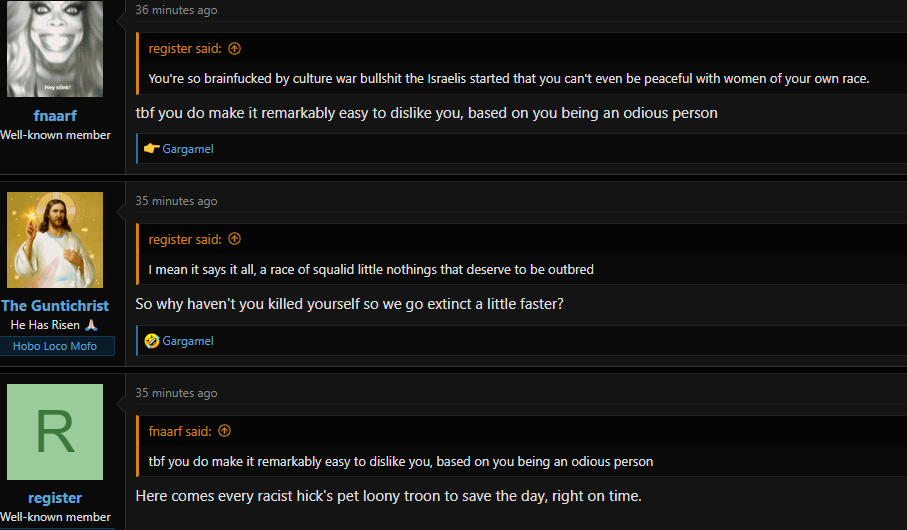This screenshot has width=907, height=530.
Task: Open the register username link
Action: 55,498
